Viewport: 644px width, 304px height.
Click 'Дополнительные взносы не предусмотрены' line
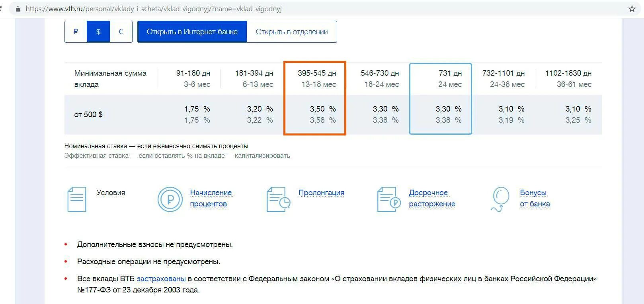pos(155,244)
